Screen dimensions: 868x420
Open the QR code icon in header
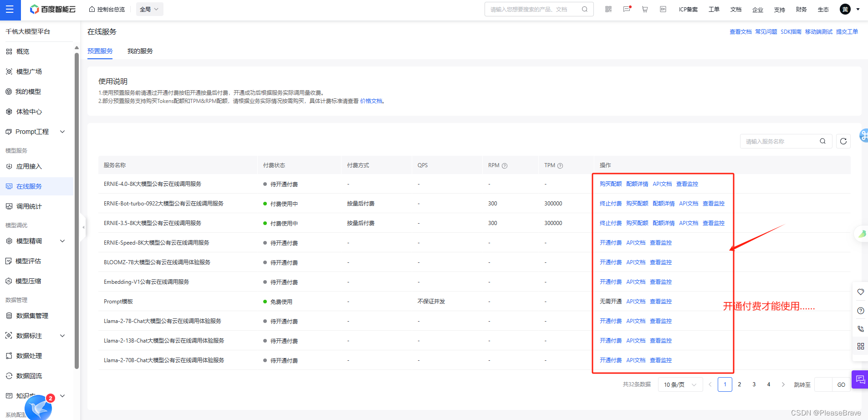tap(608, 9)
